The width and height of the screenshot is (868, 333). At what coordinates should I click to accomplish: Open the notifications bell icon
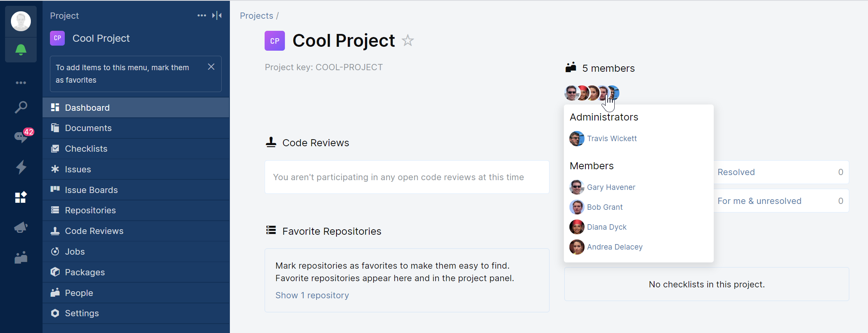pyautogui.click(x=21, y=50)
